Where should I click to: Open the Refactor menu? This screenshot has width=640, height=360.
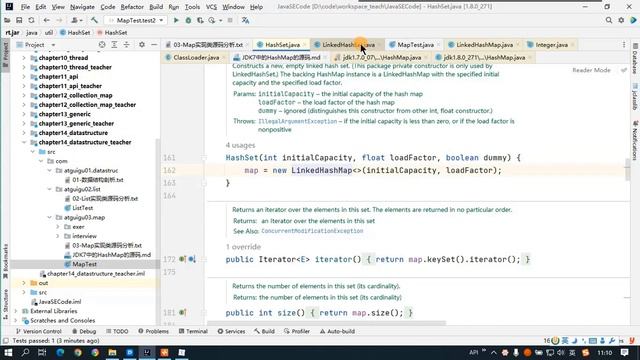pos(132,7)
